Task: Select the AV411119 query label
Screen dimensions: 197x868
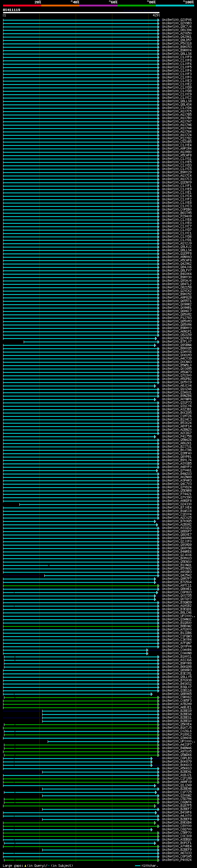Action: coord(11,10)
